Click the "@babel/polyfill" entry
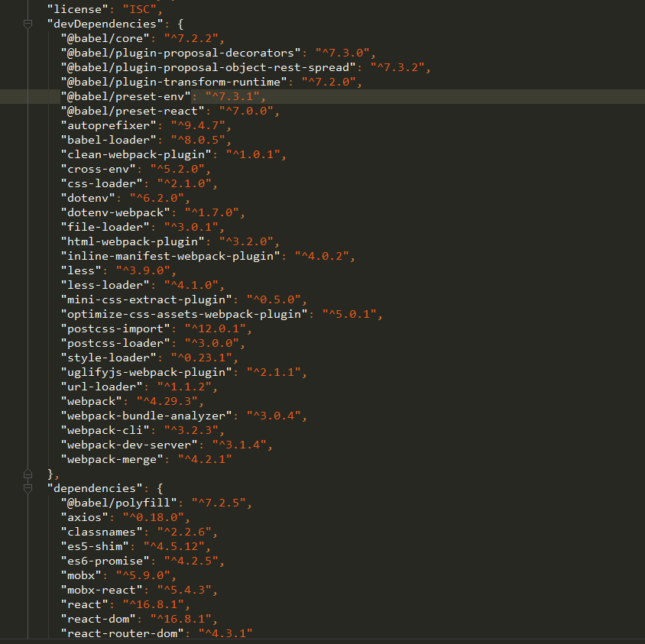This screenshot has width=645, height=644. [x=157, y=503]
